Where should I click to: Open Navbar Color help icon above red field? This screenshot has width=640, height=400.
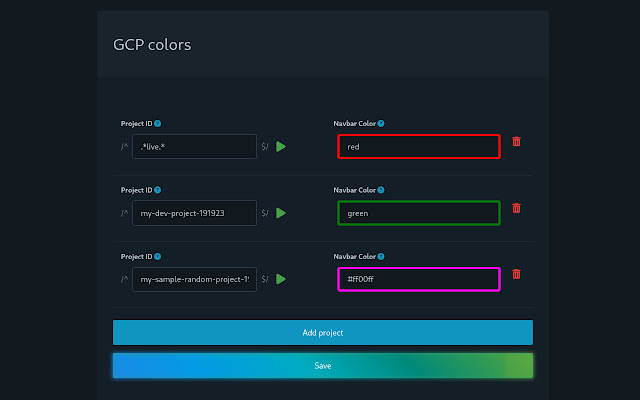[x=381, y=123]
